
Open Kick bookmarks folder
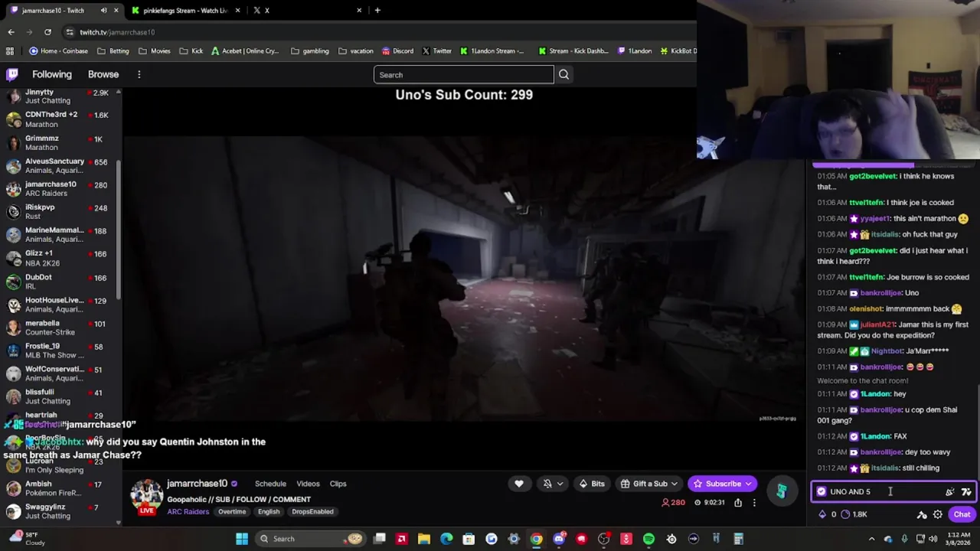[x=191, y=51]
